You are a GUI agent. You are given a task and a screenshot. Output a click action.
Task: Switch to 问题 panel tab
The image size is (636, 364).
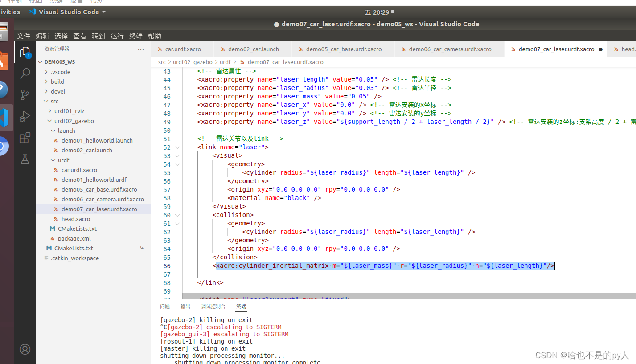pyautogui.click(x=165, y=307)
